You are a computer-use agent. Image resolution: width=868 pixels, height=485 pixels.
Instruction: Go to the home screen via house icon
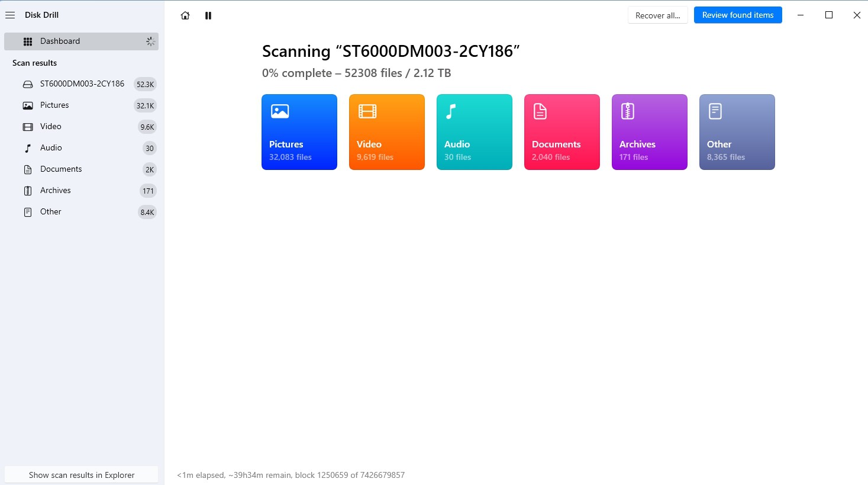[x=185, y=15]
